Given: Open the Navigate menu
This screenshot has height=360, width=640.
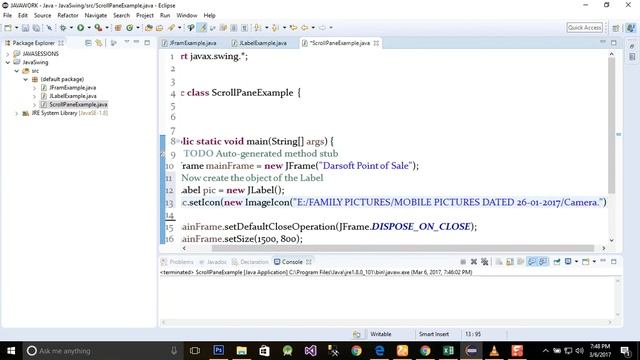Looking at the screenshot, I should point(96,15).
